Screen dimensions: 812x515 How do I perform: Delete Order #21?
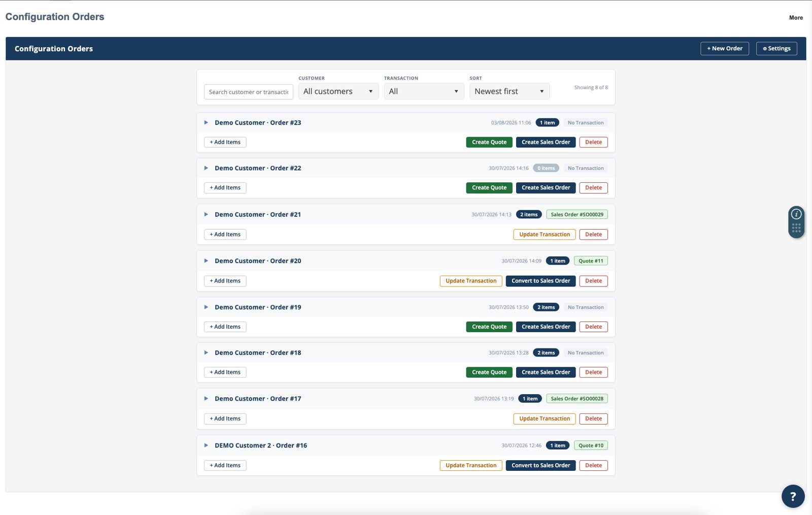click(593, 235)
